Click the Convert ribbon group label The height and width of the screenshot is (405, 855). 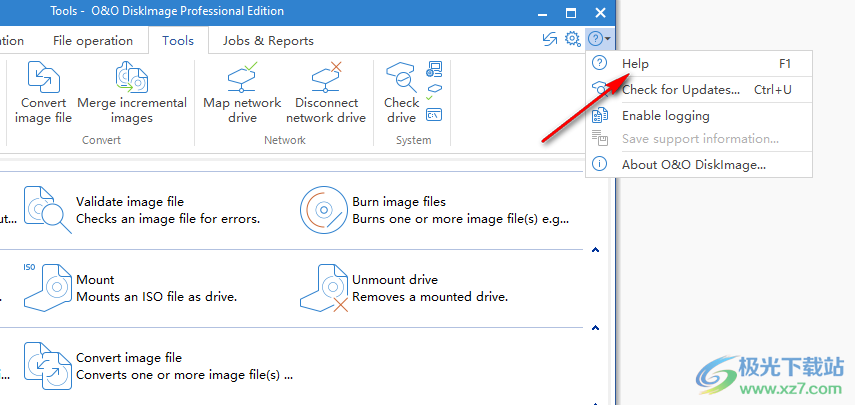pyautogui.click(x=101, y=140)
